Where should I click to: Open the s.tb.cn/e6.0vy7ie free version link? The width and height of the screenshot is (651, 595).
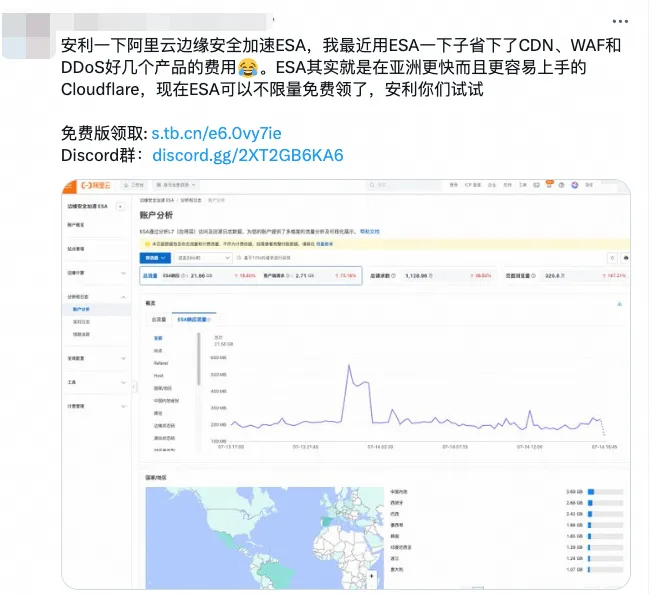tap(216, 133)
